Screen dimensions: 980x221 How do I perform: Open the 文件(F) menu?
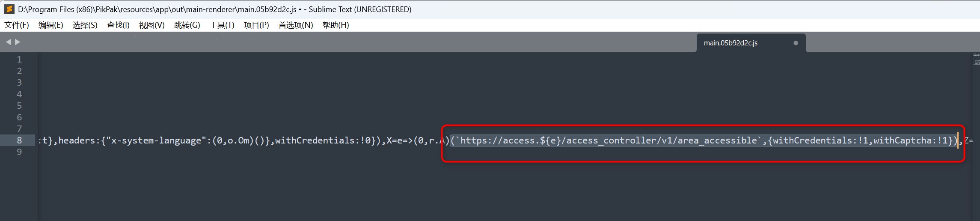17,25
